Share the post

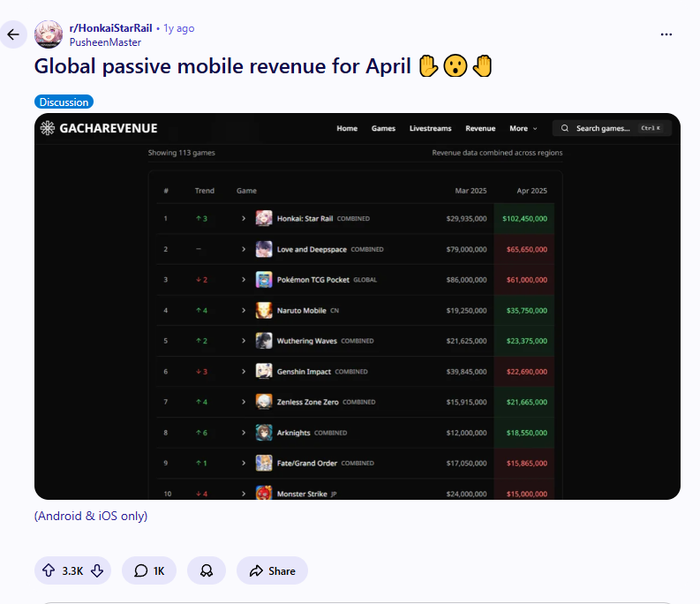[273, 570]
